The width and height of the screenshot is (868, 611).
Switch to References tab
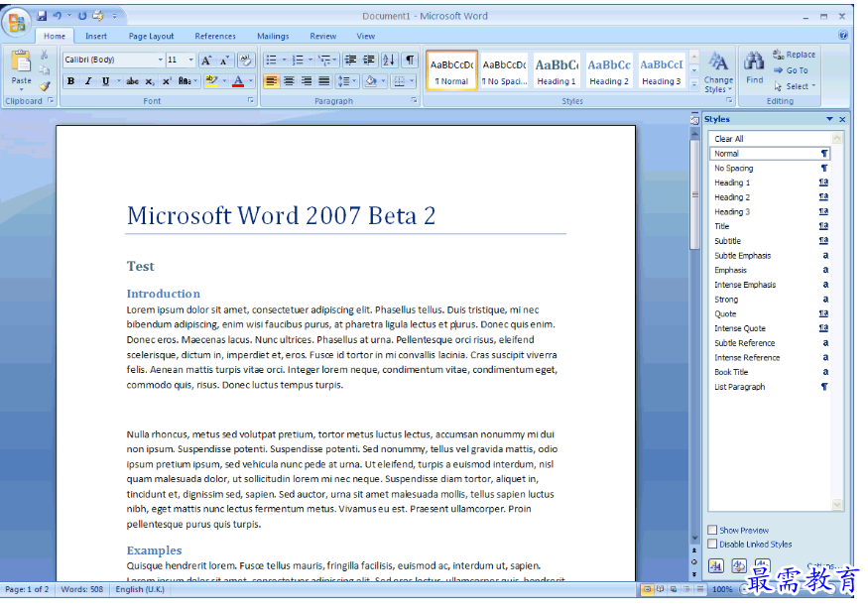(215, 36)
